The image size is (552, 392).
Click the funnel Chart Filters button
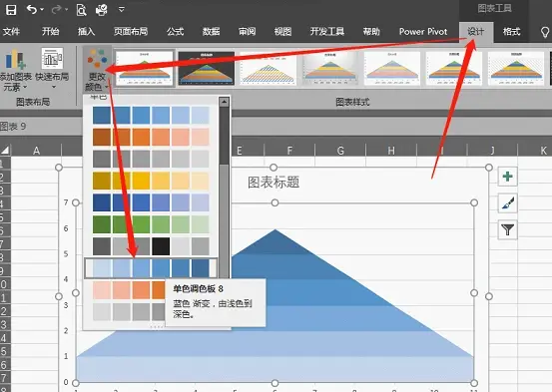tap(507, 229)
